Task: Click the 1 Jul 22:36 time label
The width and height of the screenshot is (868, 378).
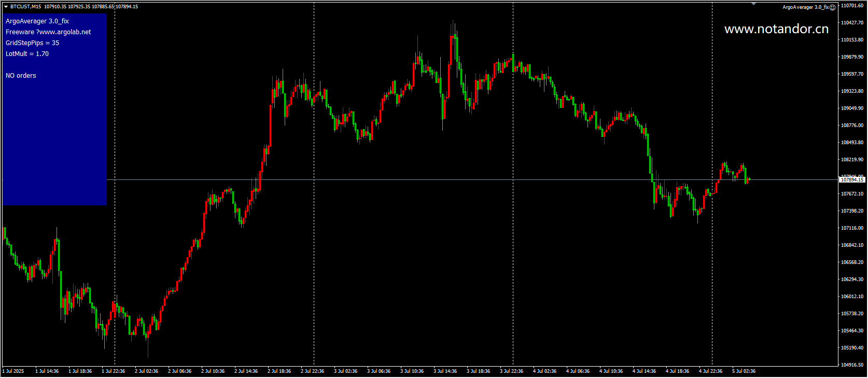Action: [113, 371]
